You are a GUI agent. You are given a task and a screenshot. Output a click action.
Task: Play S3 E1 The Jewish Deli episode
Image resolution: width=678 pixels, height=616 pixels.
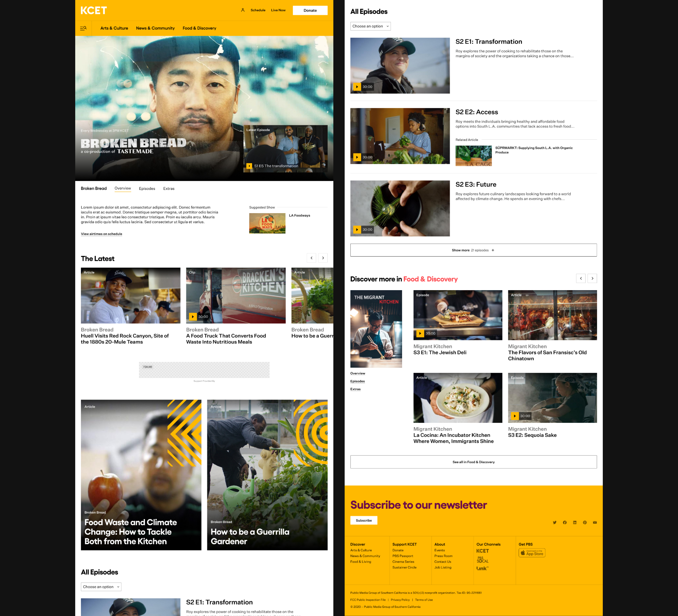tap(420, 333)
